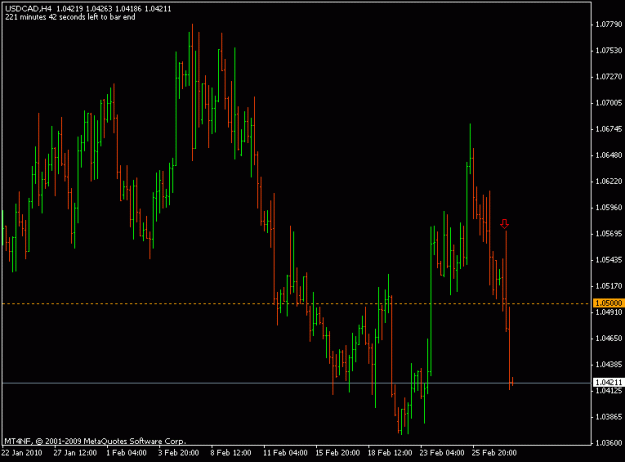Viewport: 625px width, 462px height.
Task: Click the 25 Feb 20:00 time label
Action: (494, 453)
